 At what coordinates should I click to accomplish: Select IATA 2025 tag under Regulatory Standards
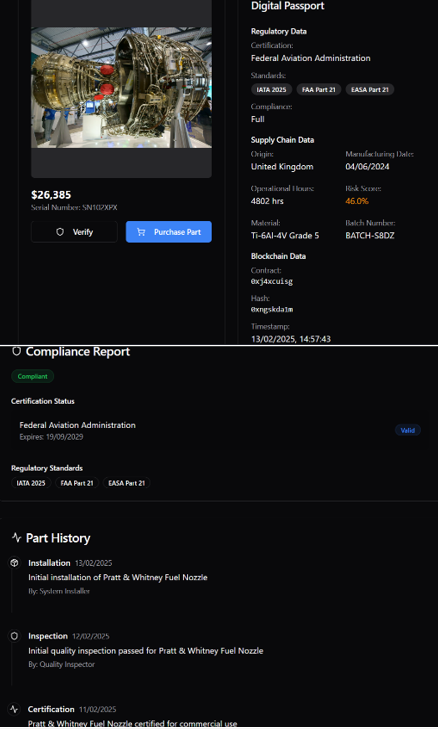[31, 483]
